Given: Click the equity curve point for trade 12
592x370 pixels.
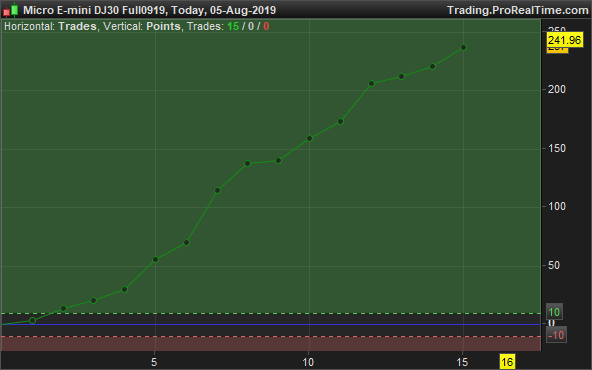Looking at the screenshot, I should 371,83.
